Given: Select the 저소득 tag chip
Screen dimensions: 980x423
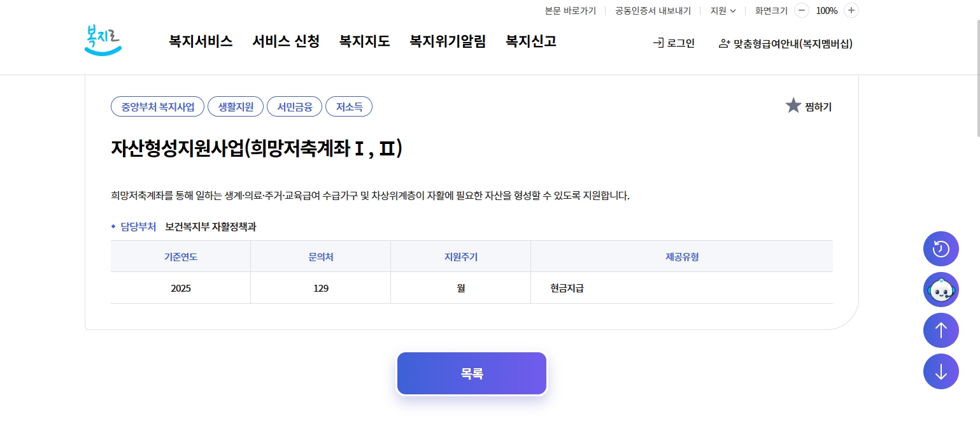Looking at the screenshot, I should 349,106.
